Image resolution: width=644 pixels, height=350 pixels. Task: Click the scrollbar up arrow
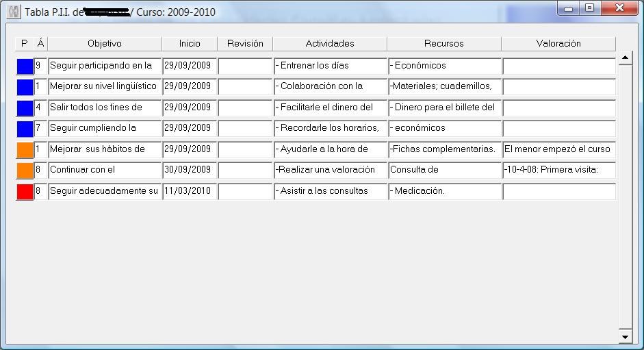pos(624,58)
